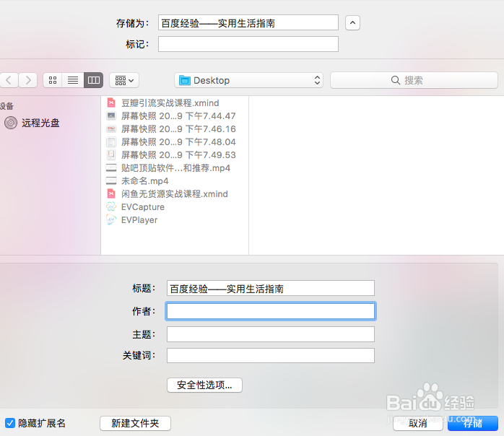Click the video icon of 未命名.mp4

click(x=111, y=181)
